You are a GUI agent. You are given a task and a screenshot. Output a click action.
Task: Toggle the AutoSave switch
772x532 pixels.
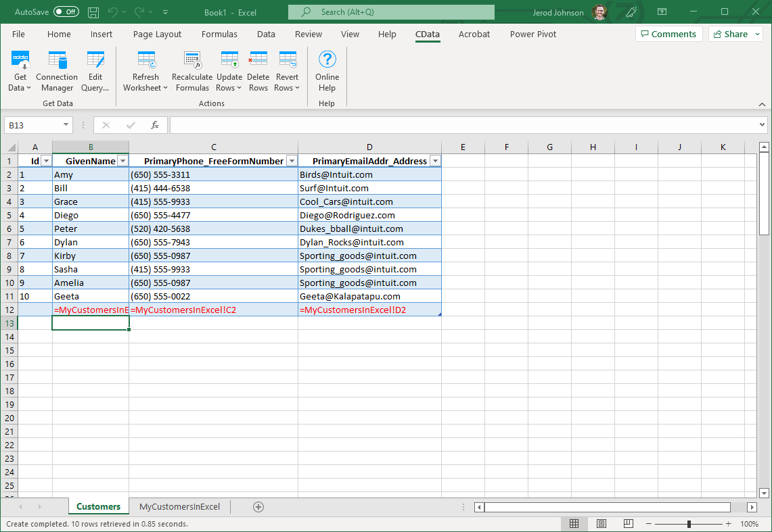(x=66, y=12)
